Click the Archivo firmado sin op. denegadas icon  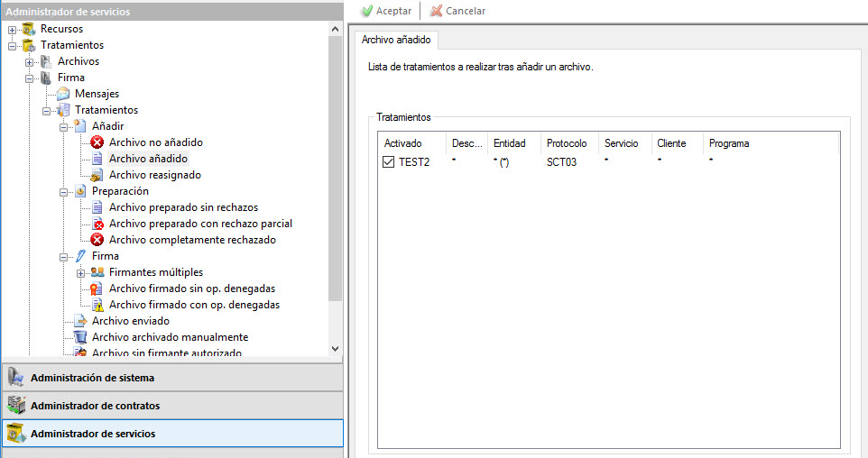coord(97,289)
